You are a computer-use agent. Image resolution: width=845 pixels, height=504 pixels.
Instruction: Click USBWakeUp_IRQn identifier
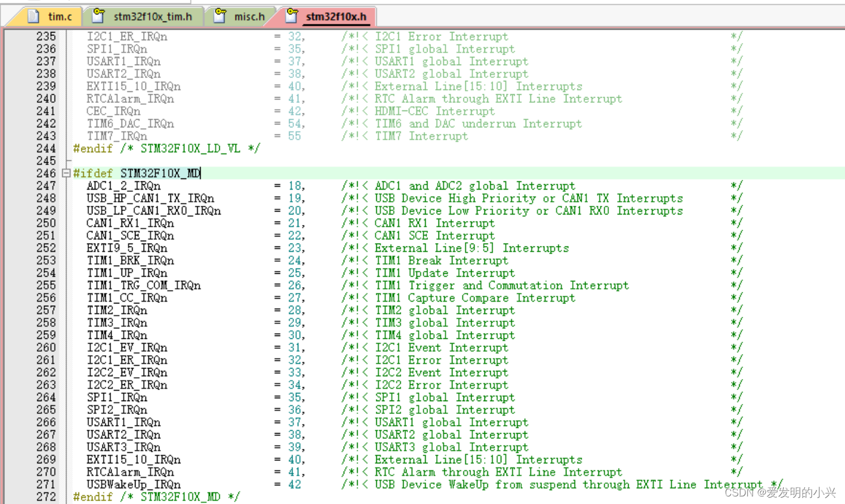pyautogui.click(x=133, y=484)
